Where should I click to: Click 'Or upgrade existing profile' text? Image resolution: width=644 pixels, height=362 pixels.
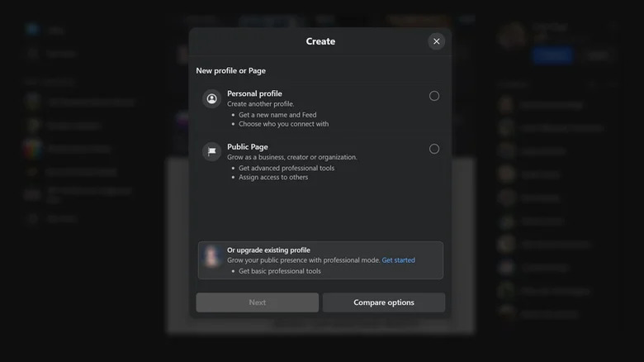268,250
